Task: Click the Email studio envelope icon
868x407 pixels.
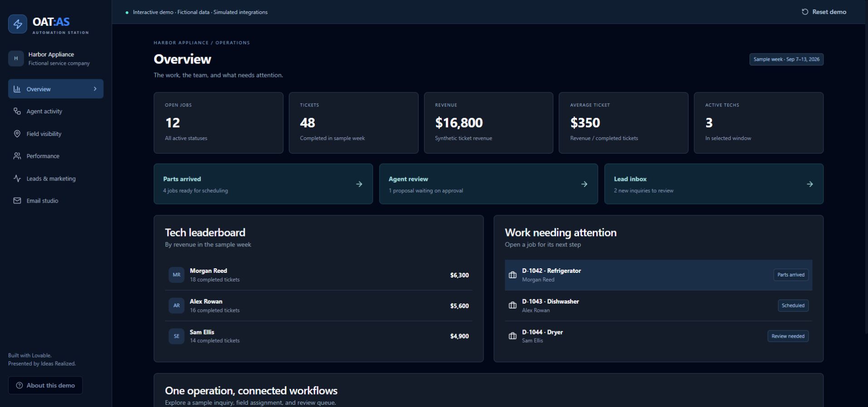Action: click(17, 201)
